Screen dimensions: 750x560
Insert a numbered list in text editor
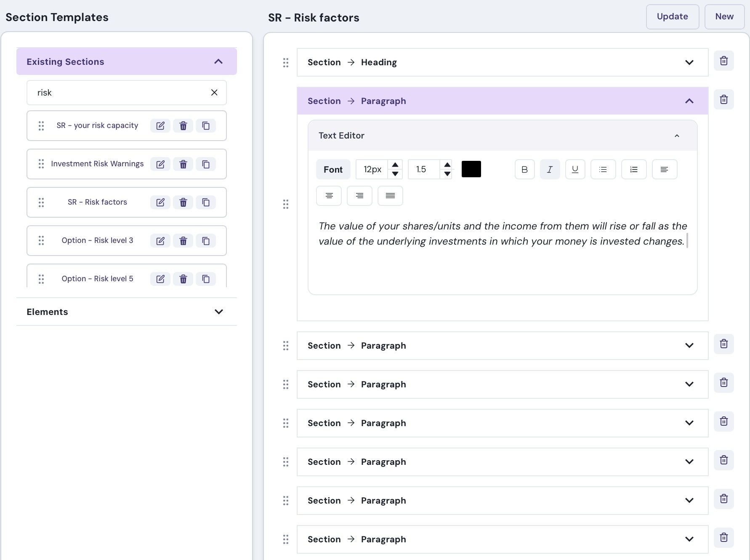pyautogui.click(x=633, y=169)
